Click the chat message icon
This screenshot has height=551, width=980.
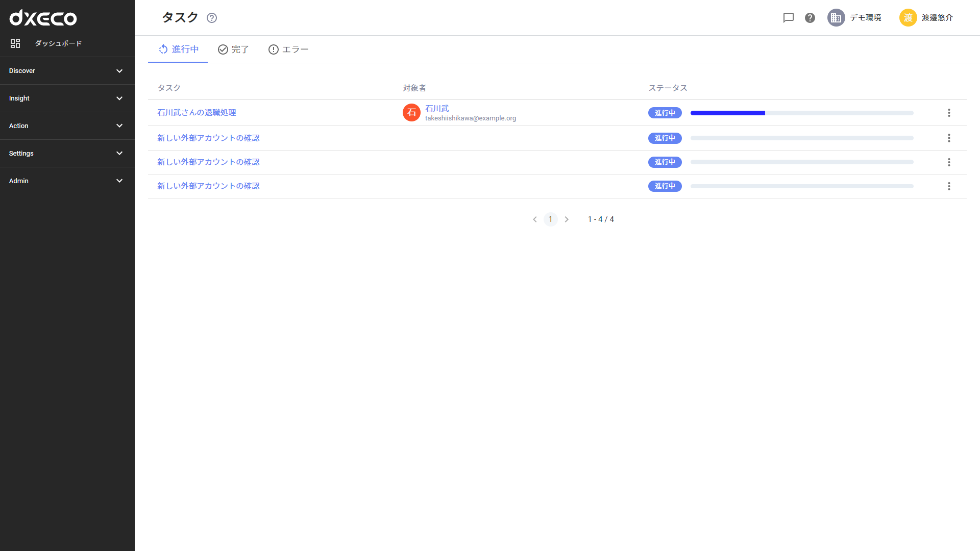(x=789, y=17)
